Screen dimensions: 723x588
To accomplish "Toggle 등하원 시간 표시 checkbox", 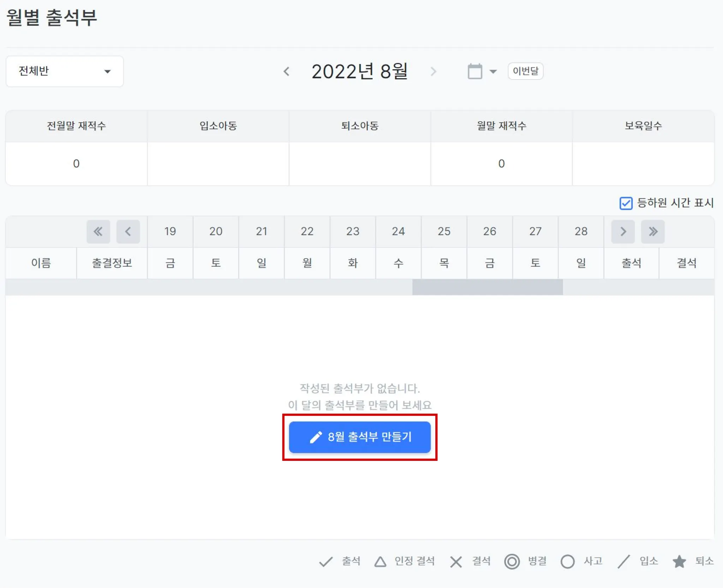I will point(626,203).
